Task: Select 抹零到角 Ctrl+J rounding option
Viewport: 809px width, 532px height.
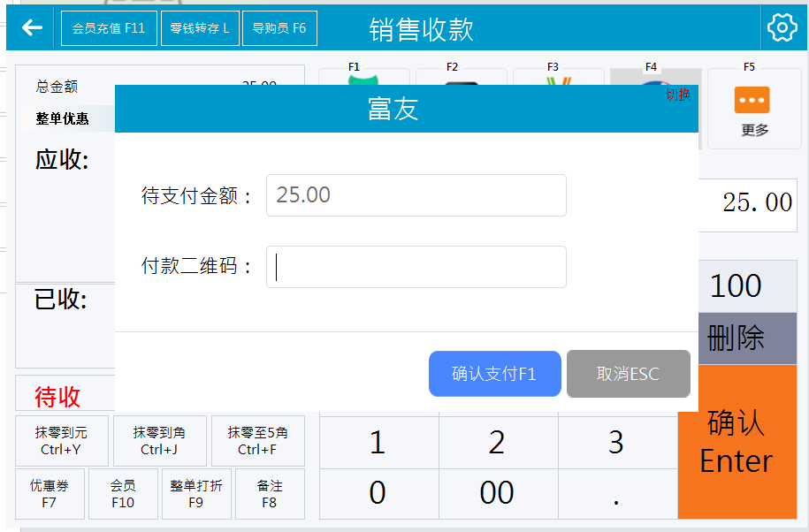Action: (x=159, y=441)
